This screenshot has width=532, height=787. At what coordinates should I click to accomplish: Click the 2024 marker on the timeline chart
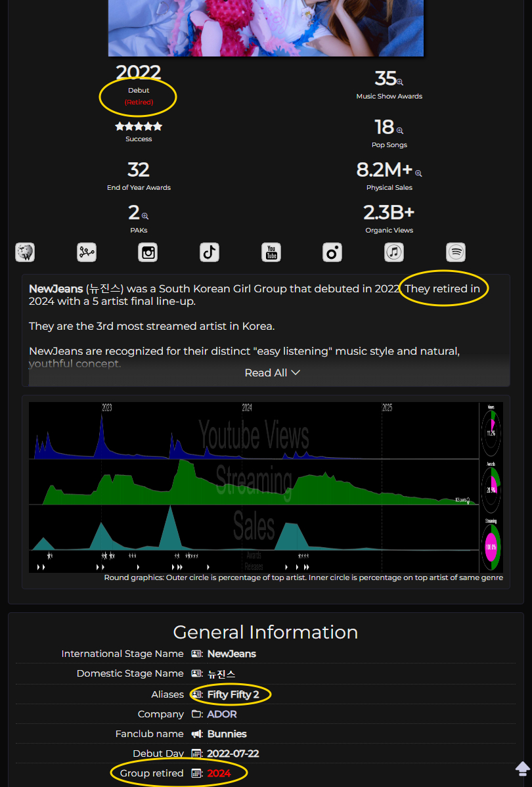[247, 407]
